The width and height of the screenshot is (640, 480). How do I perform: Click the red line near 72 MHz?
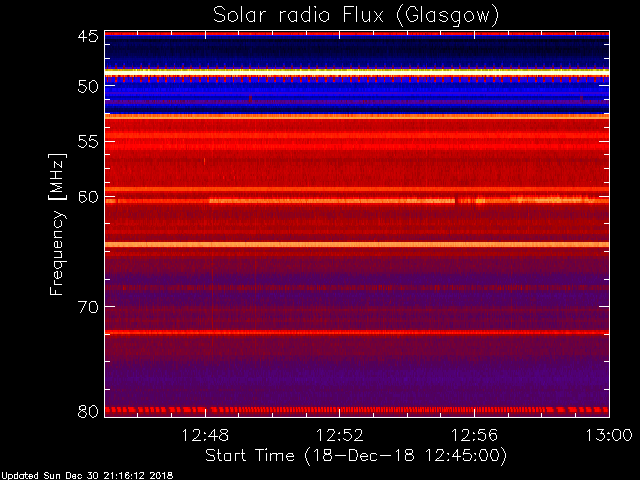(357, 332)
